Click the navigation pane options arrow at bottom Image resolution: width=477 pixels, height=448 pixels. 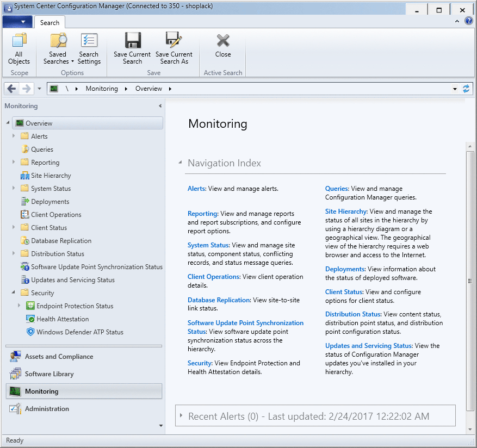click(161, 426)
